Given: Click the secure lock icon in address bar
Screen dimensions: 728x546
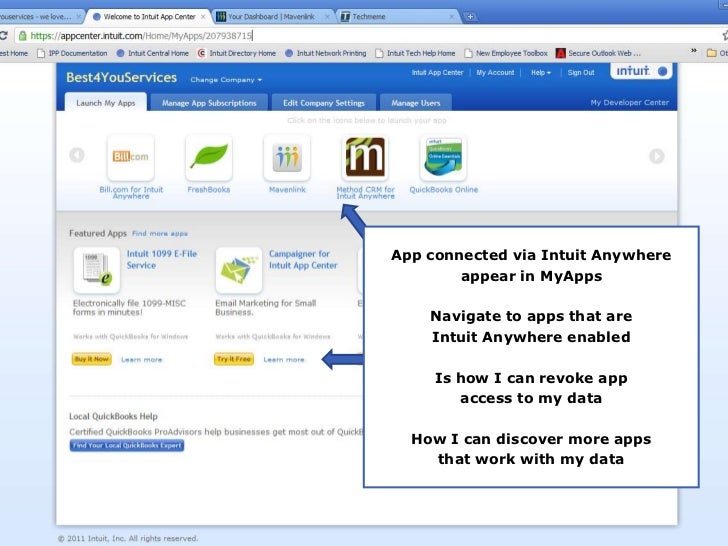Looking at the screenshot, I should pos(22,36).
